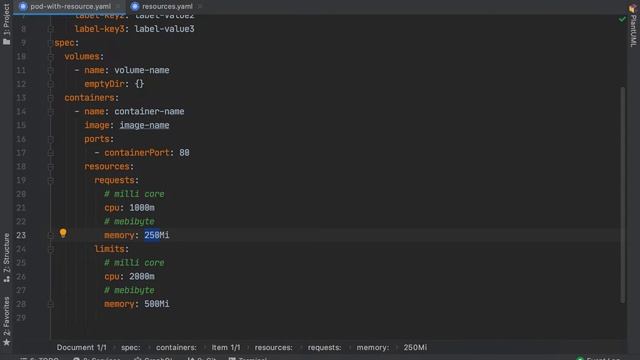The width and height of the screenshot is (640, 360).
Task: Collapse the requests block fold marker
Action: (51, 180)
